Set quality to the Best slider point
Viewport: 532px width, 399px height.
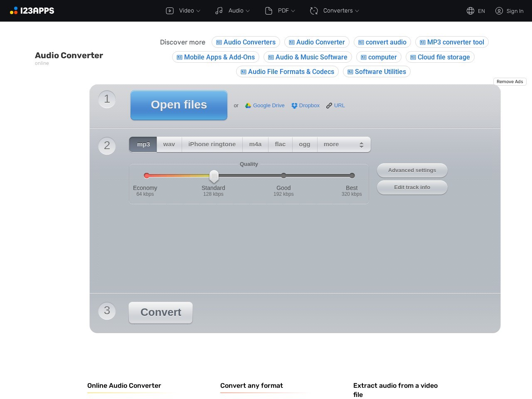click(x=352, y=176)
